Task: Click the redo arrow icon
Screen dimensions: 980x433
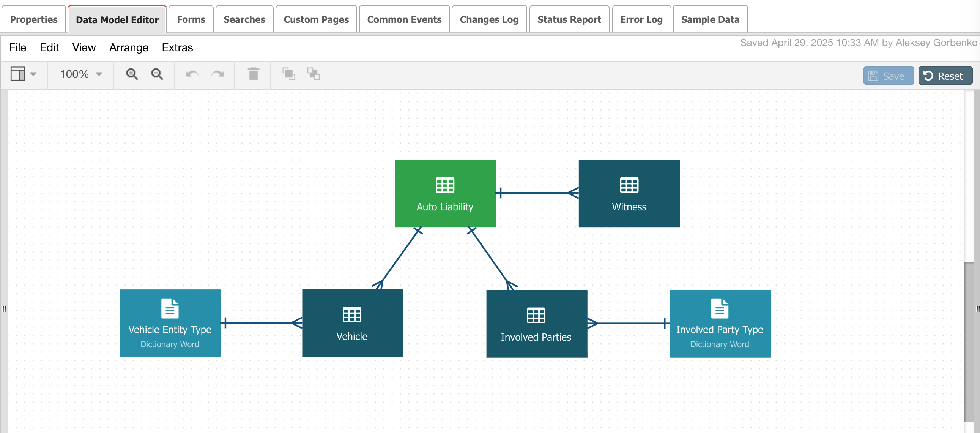Action: click(217, 74)
